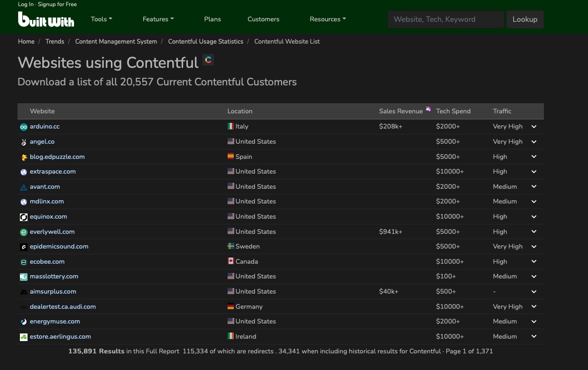Click the everlywell.com green favicon
Viewport: 588px width, 370px height.
click(x=24, y=232)
